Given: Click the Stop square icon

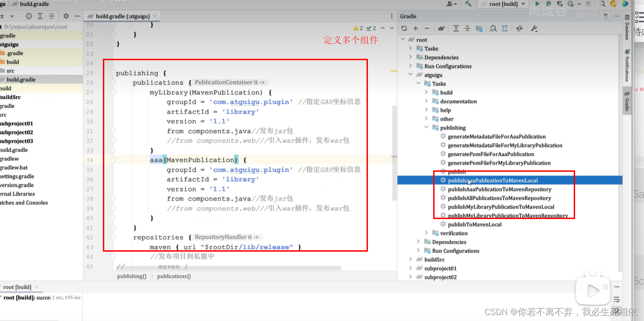Looking at the screenshot, I should 587,4.
